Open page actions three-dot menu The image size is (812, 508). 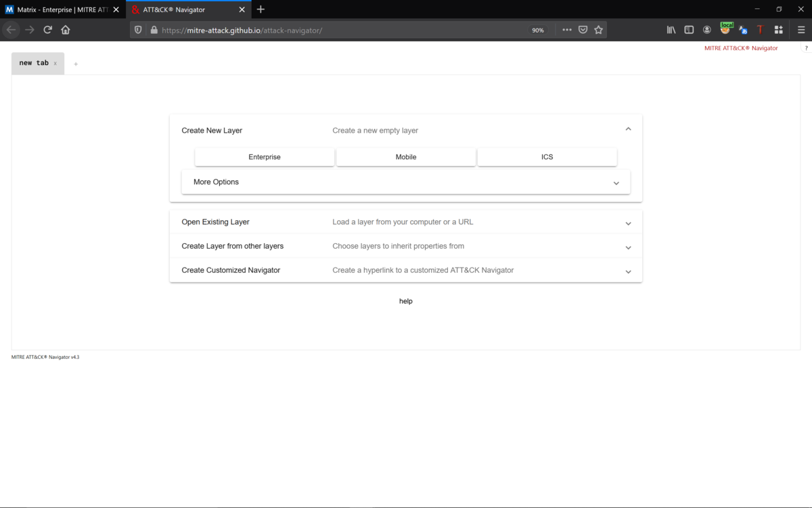pyautogui.click(x=566, y=30)
